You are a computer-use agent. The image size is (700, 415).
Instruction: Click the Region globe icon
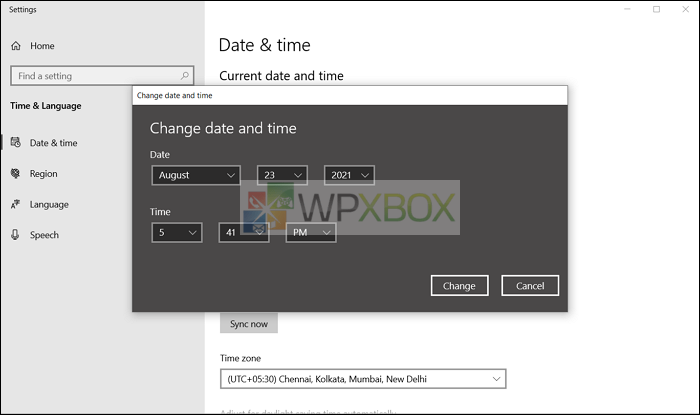click(16, 173)
